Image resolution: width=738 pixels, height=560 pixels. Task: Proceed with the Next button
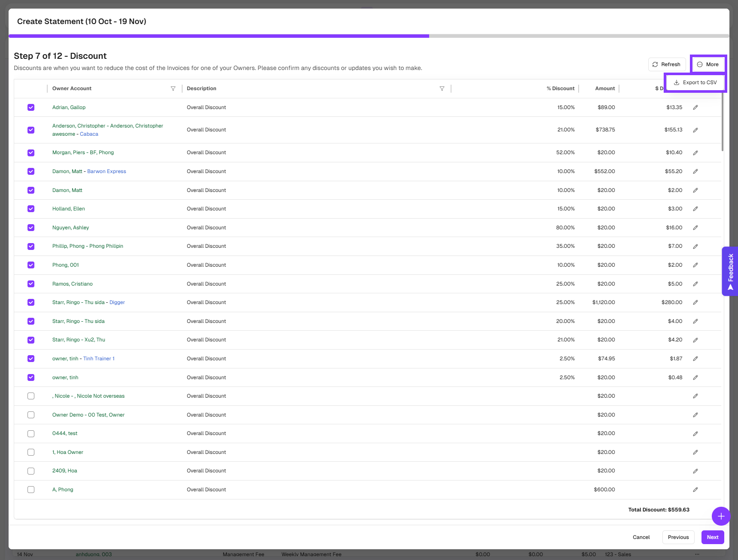click(712, 537)
